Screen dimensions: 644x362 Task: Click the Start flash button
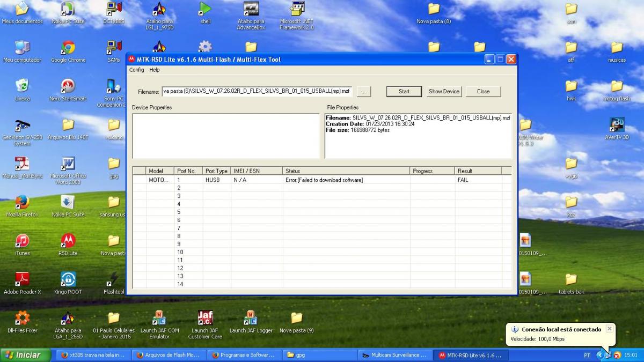click(x=404, y=92)
